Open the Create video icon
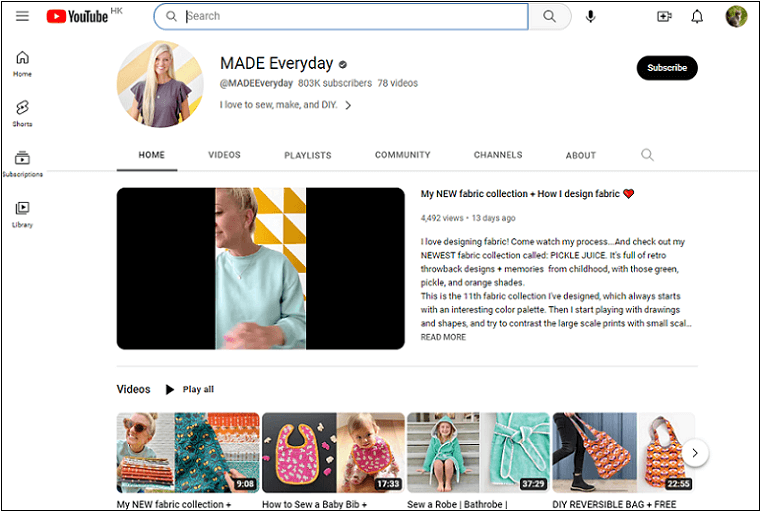The image size is (761, 512). [664, 17]
